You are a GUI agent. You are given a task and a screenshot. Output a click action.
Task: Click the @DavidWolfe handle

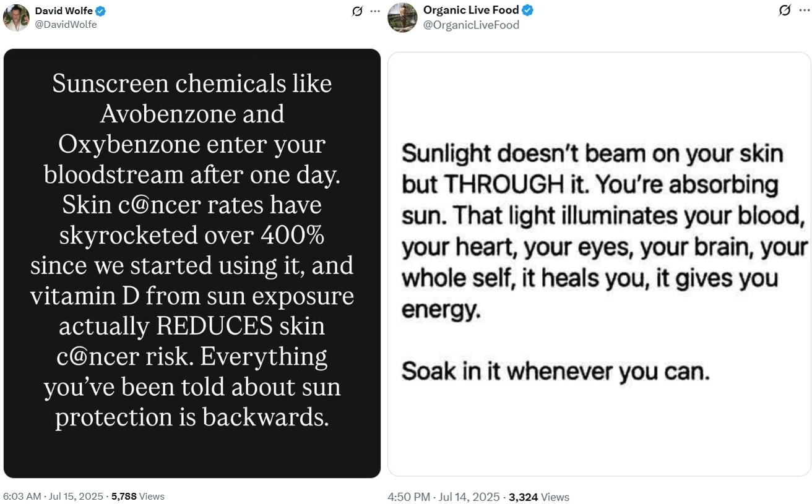click(x=66, y=24)
